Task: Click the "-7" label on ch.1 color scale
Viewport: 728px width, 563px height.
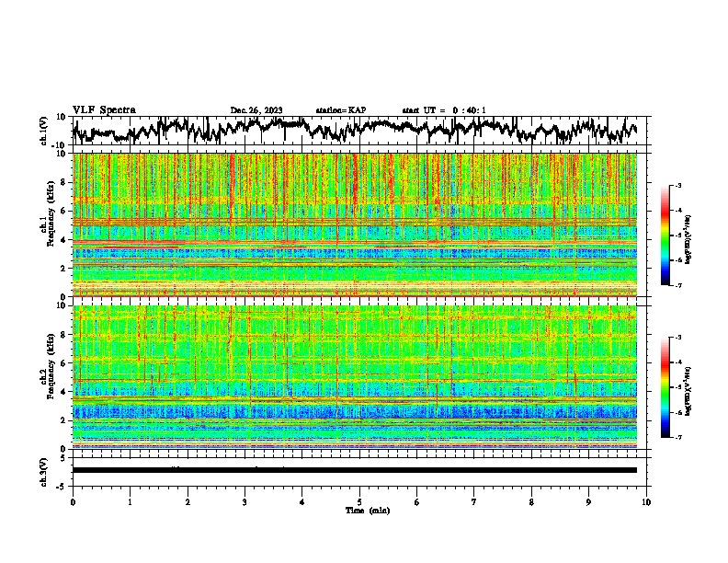Action: point(678,285)
